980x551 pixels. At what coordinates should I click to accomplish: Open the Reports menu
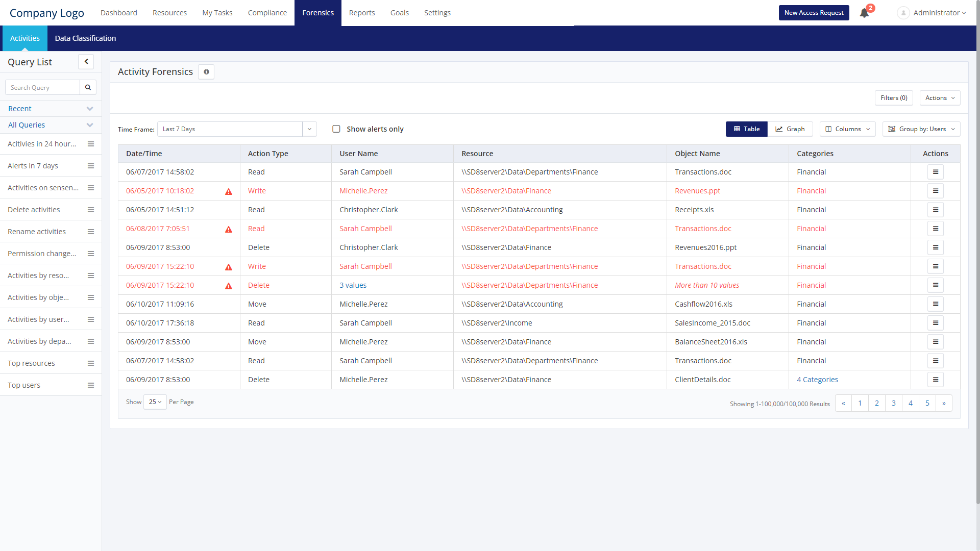tap(362, 13)
